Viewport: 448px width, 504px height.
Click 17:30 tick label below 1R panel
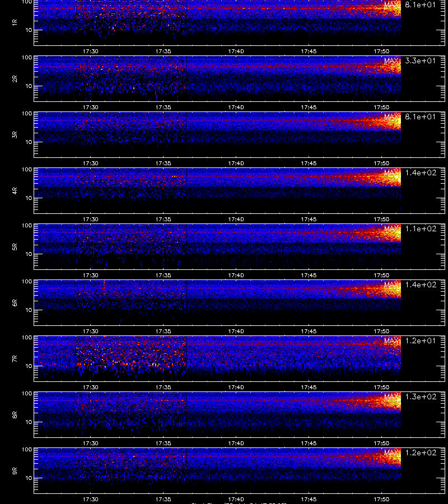(x=91, y=52)
